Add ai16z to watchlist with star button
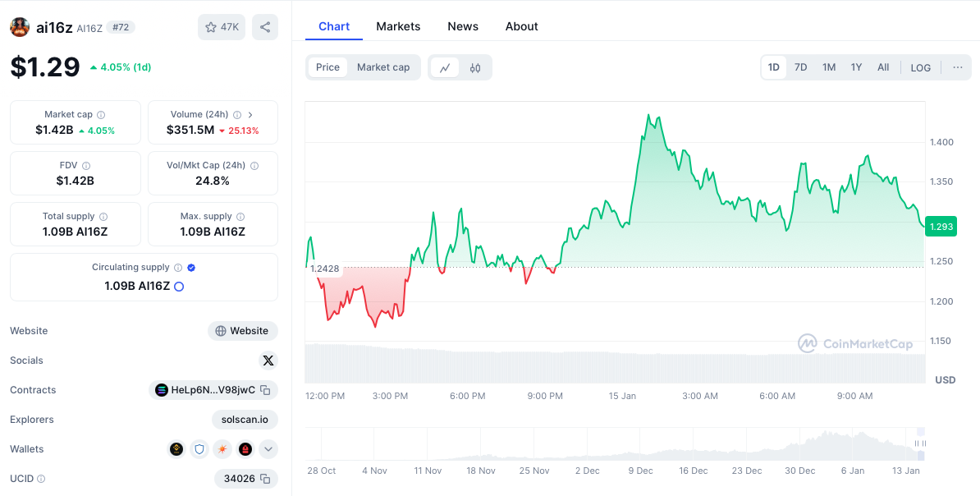 pos(221,27)
